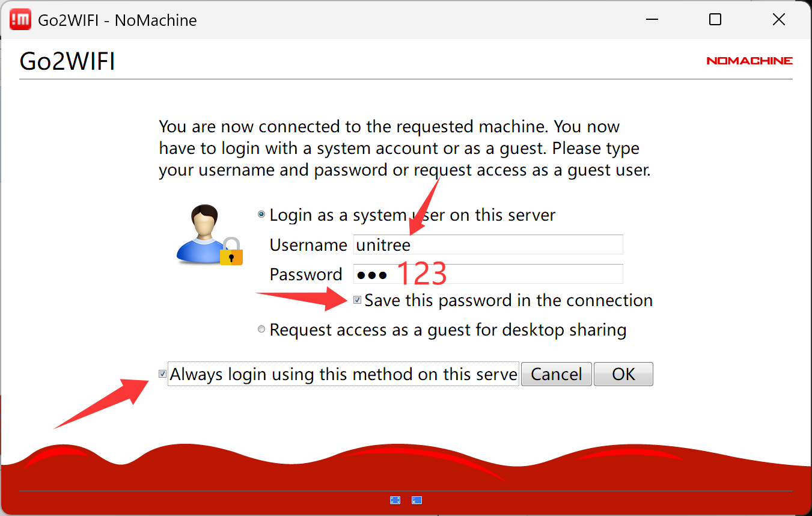The width and height of the screenshot is (812, 516).
Task: Close the Go2WIFI NoMachine window
Action: (x=779, y=20)
